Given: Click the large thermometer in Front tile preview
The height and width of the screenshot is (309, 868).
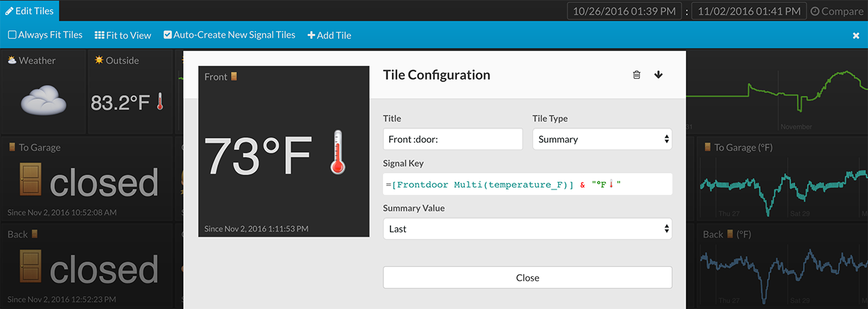Looking at the screenshot, I should click(x=338, y=153).
